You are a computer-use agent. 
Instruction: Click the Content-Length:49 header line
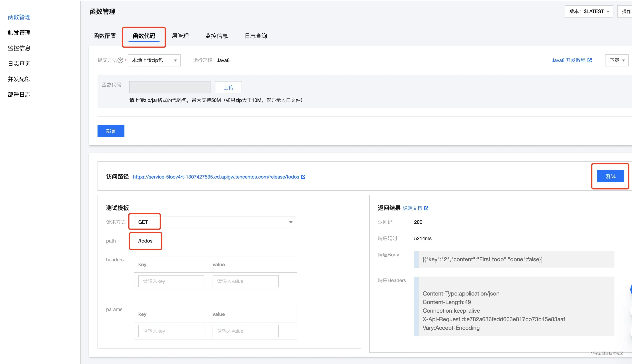[x=447, y=302]
